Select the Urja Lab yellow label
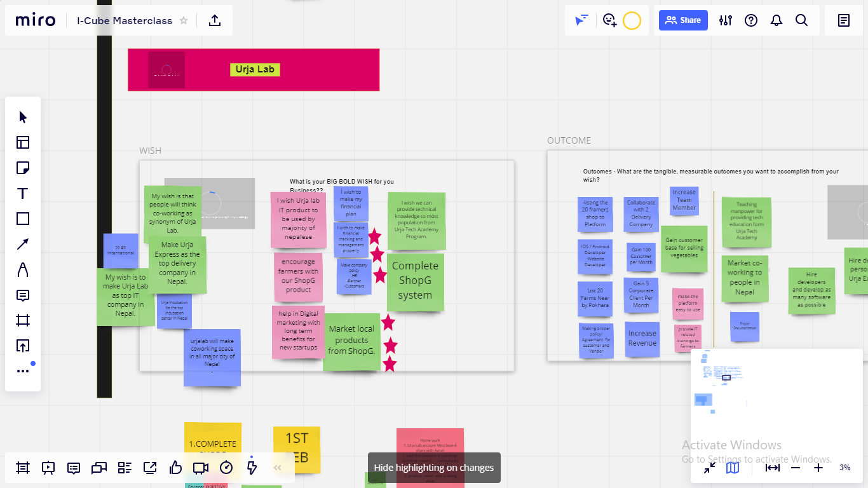The height and width of the screenshot is (488, 868). pyautogui.click(x=255, y=69)
